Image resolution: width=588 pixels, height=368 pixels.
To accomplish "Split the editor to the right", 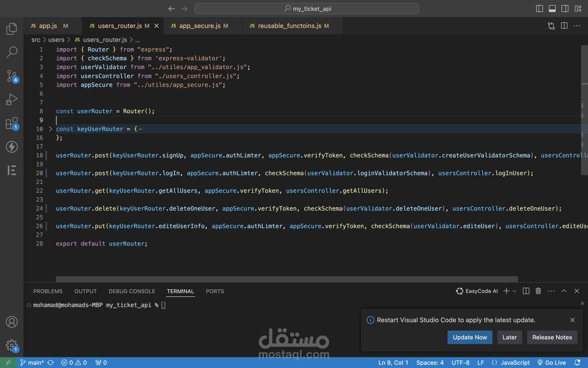I will [564, 26].
